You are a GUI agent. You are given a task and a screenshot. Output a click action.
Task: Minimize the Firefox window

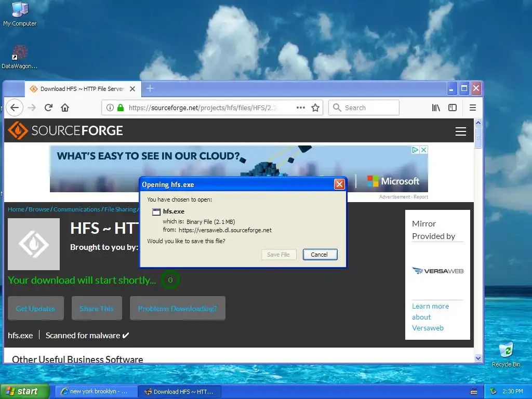click(451, 88)
